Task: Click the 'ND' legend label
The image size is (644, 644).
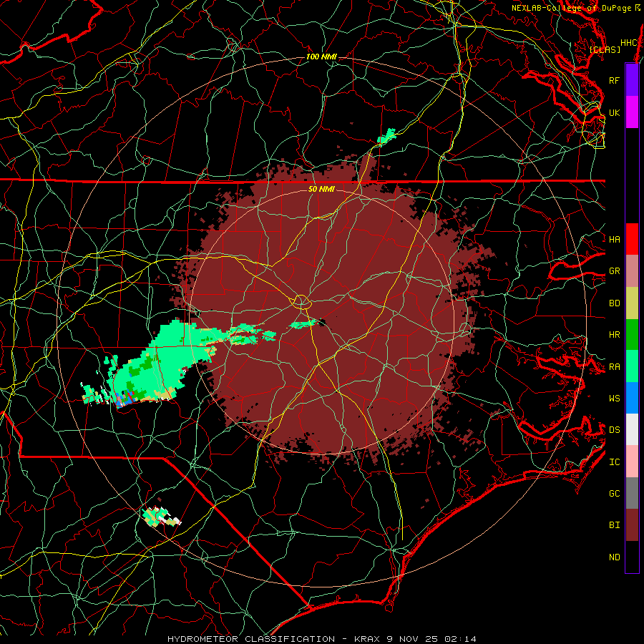Action: [614, 557]
